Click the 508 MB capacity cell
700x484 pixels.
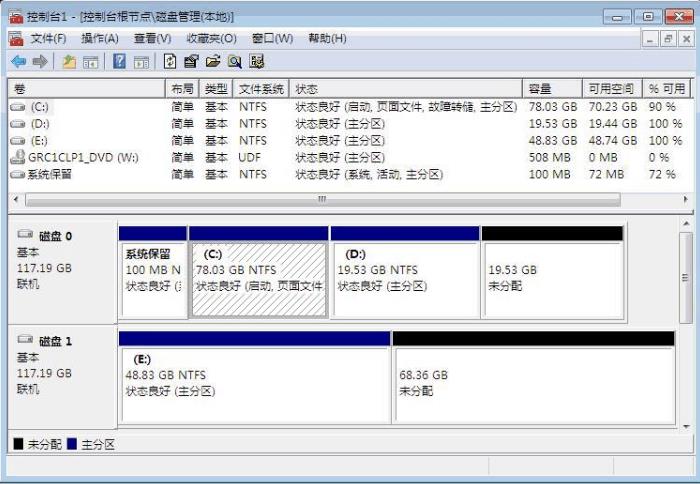click(550, 158)
